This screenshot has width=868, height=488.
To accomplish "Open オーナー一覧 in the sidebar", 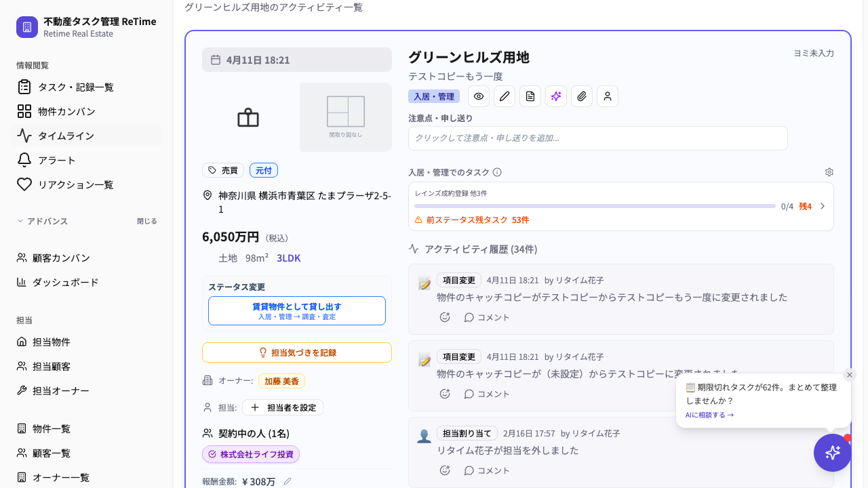I will pos(87,477).
